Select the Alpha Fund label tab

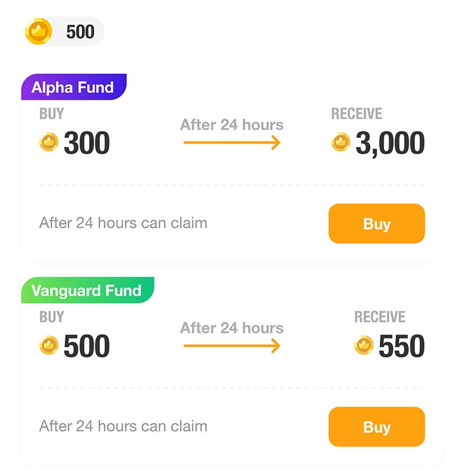point(73,88)
